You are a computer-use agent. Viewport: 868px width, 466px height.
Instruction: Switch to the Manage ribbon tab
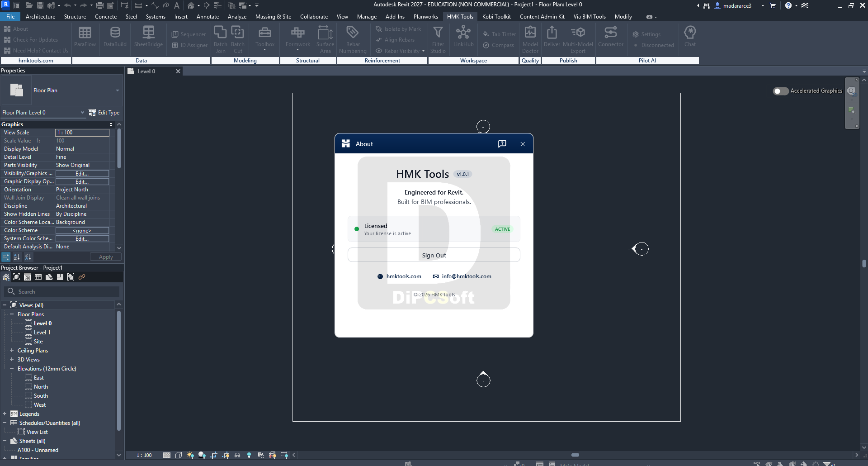(367, 17)
